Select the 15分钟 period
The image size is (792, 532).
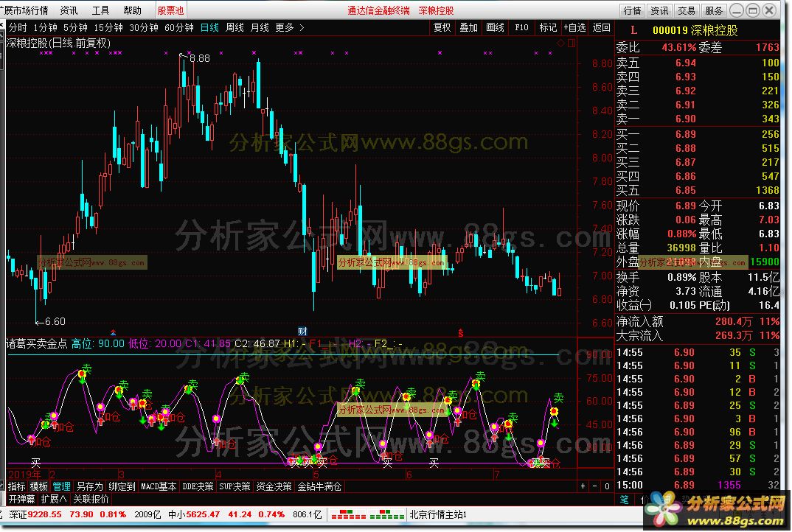(108, 28)
